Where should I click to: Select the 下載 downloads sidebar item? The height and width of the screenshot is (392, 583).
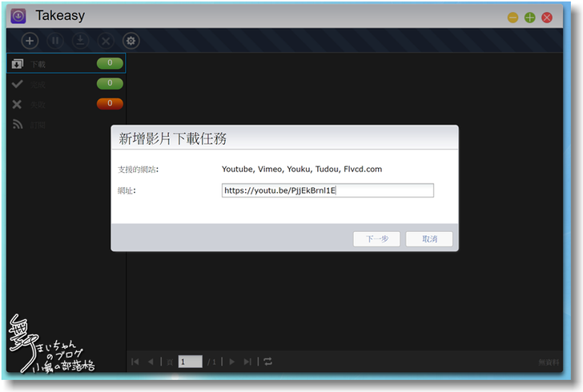click(x=66, y=63)
